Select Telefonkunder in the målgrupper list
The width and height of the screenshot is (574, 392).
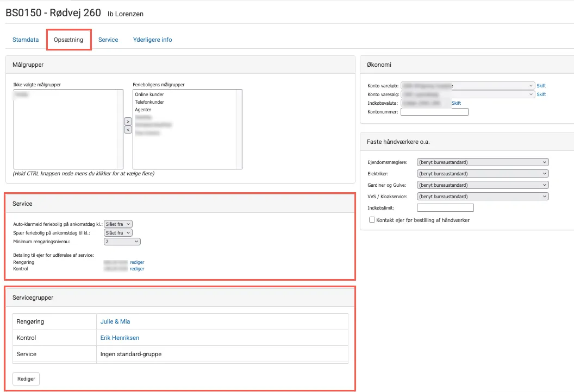(149, 102)
